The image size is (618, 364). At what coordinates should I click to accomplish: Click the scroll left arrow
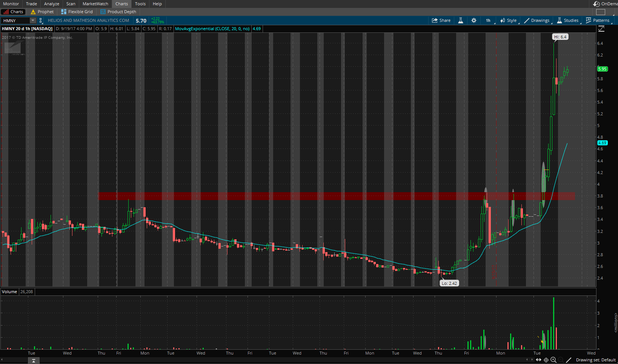pos(527,360)
